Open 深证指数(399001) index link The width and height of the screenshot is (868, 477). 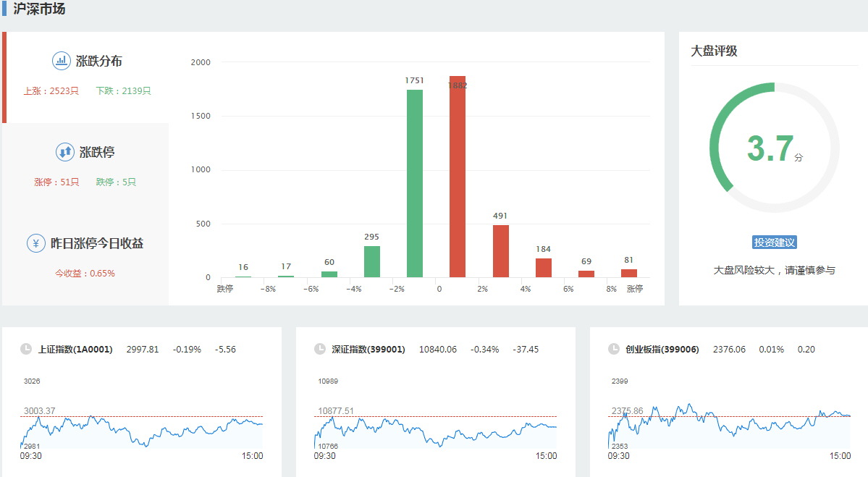[x=368, y=350]
